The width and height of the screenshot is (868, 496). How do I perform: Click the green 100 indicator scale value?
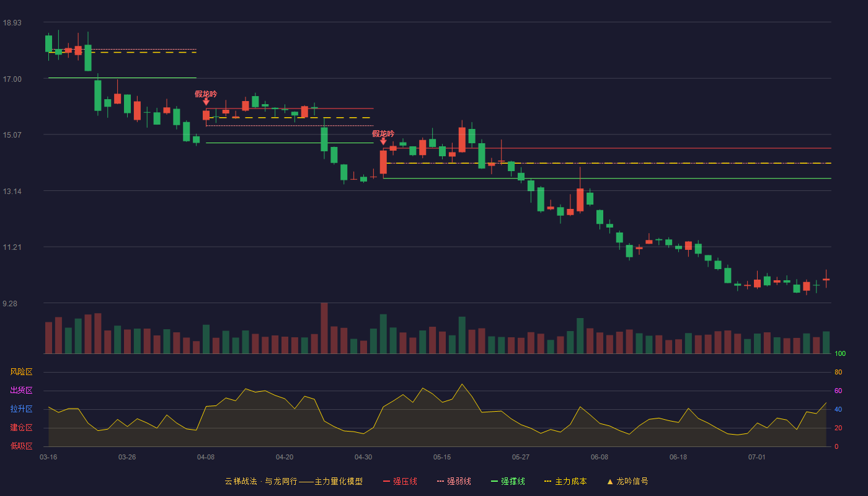pos(840,354)
